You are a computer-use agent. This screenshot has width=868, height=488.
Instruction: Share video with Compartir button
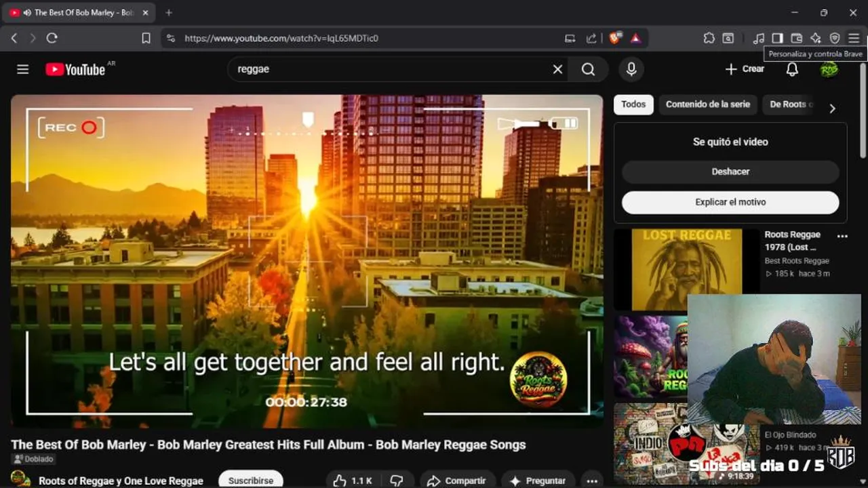[x=456, y=481]
